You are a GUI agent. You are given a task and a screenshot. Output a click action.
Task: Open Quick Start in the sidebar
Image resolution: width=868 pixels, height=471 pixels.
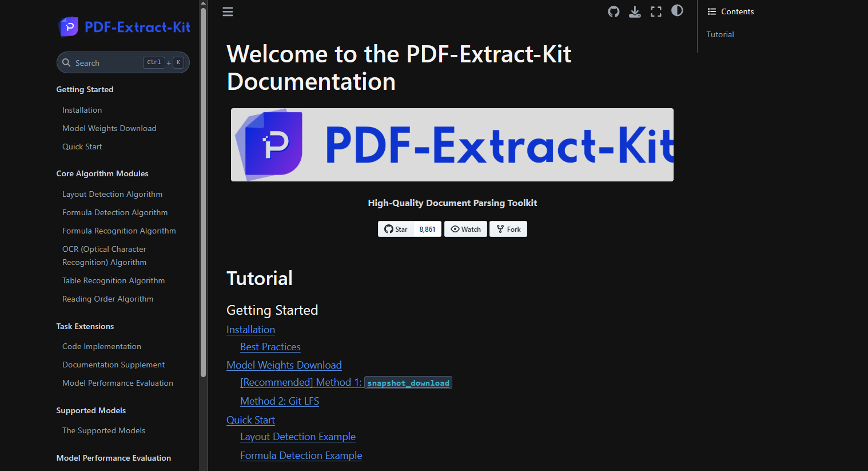pos(82,147)
